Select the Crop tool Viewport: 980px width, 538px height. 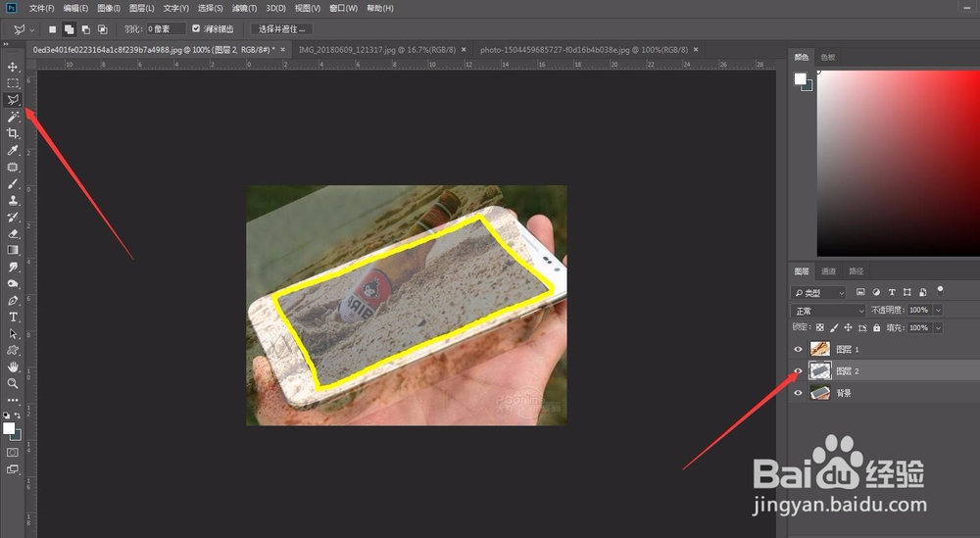13,133
